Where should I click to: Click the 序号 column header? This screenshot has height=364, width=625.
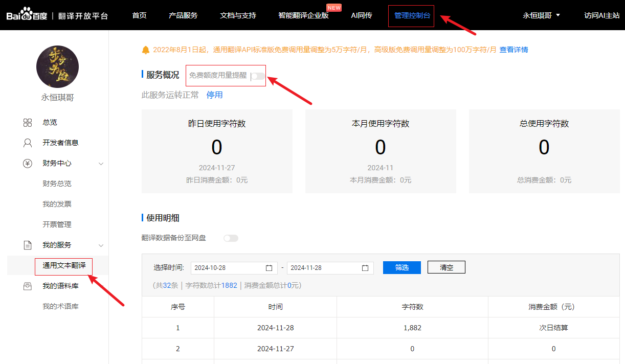[178, 307]
